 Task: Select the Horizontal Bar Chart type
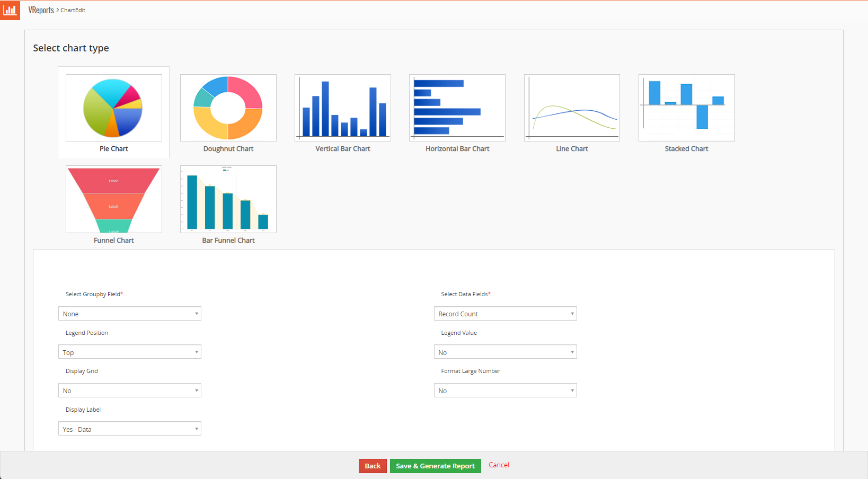[457, 108]
